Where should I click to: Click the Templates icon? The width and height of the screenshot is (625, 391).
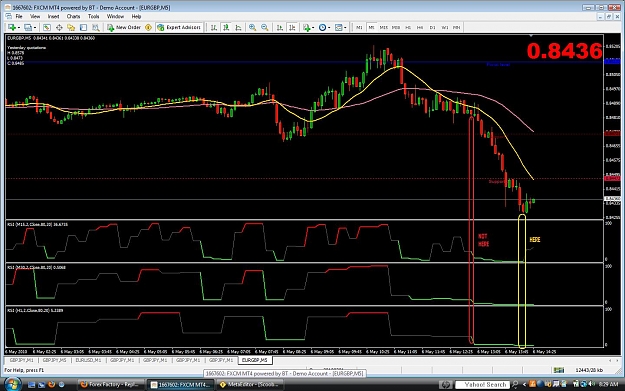point(338,28)
